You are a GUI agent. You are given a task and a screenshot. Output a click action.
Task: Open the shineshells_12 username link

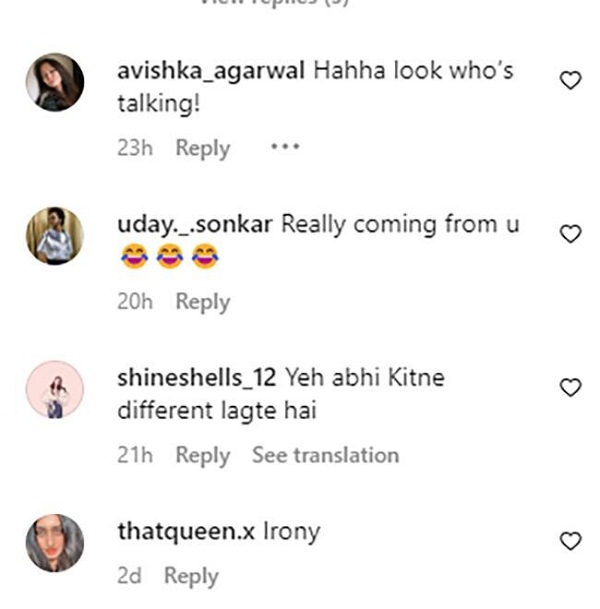pyautogui.click(x=195, y=379)
